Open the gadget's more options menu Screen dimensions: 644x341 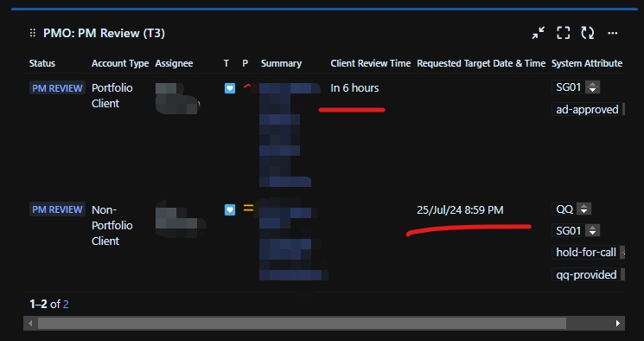coord(612,33)
